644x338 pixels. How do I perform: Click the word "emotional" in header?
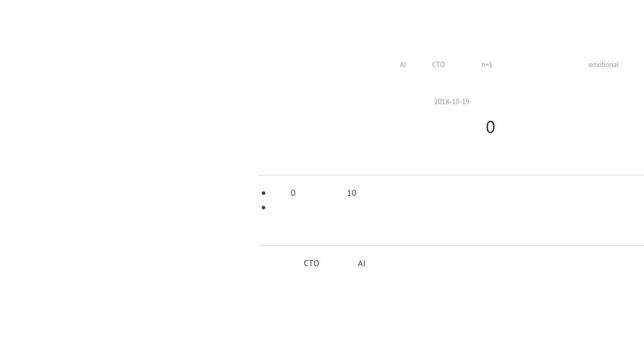pos(604,64)
